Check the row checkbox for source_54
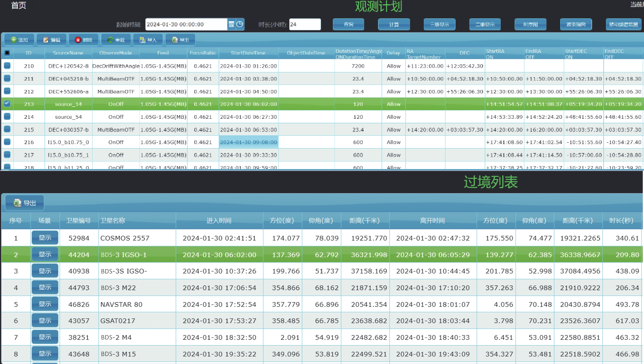Image resolution: width=644 pixels, height=364 pixels. point(7,116)
